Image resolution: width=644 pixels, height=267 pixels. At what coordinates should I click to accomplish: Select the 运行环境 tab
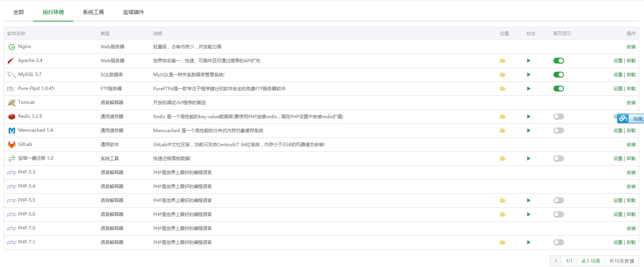point(53,12)
